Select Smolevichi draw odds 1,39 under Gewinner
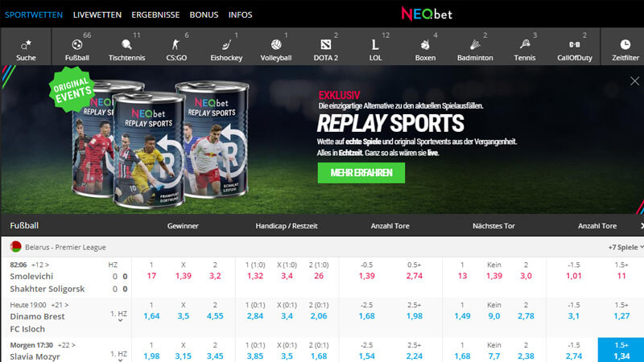Screen dimensions: 644x362 click(184, 276)
